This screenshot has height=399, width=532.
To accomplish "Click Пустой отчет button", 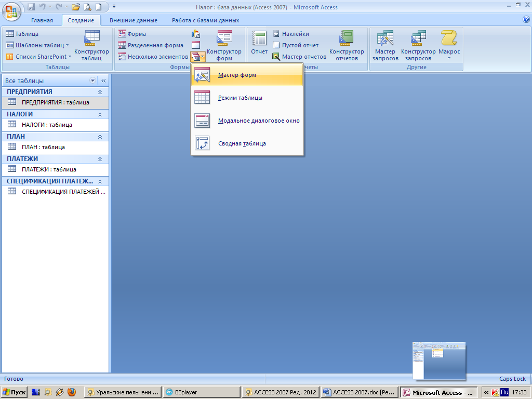I will point(296,45).
